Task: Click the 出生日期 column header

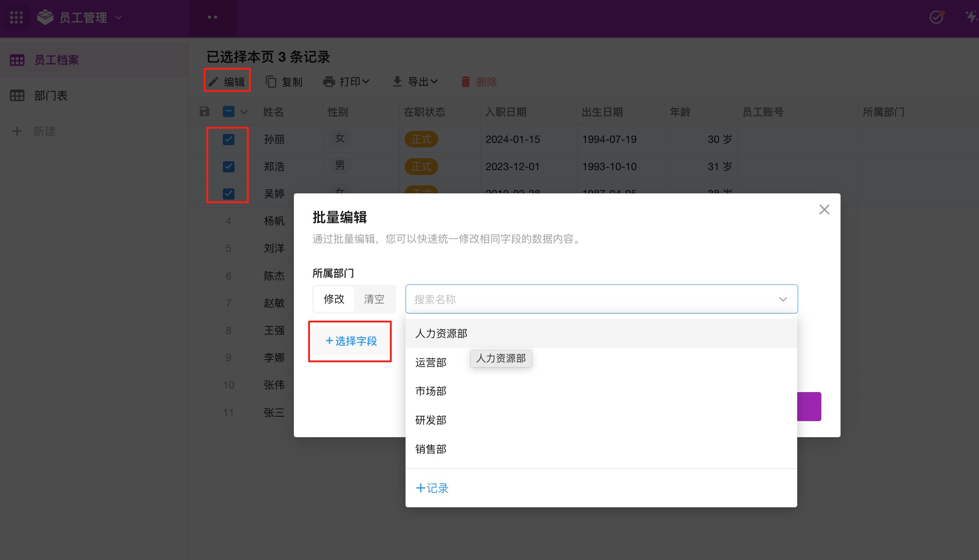Action: point(602,112)
